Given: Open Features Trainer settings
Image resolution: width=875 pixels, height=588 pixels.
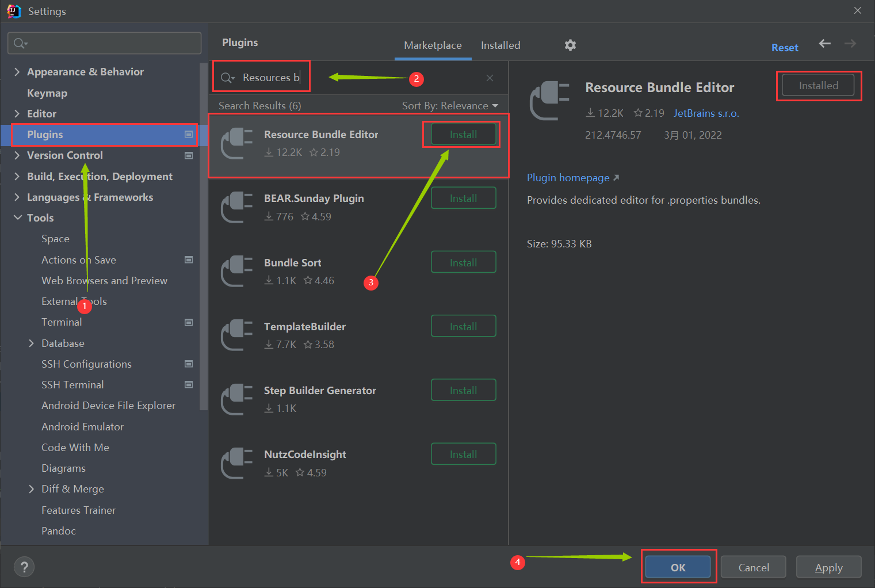Looking at the screenshot, I should (x=78, y=510).
